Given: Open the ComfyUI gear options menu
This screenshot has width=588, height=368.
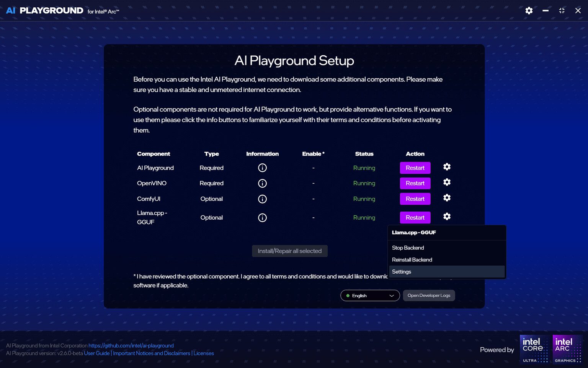Looking at the screenshot, I should coord(447,198).
